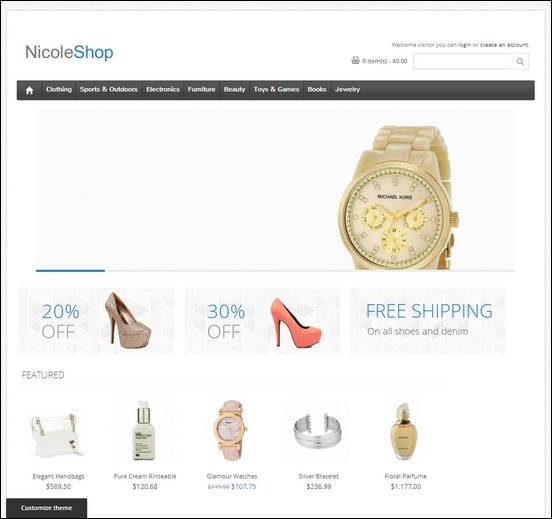Open the Clothing menu category
The image size is (552, 519).
[x=58, y=89]
